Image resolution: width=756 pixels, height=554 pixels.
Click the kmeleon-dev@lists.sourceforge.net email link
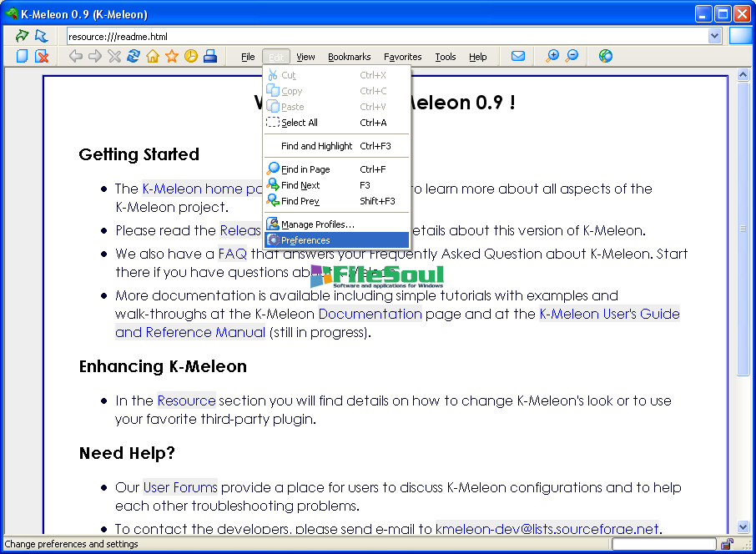[x=547, y=528]
